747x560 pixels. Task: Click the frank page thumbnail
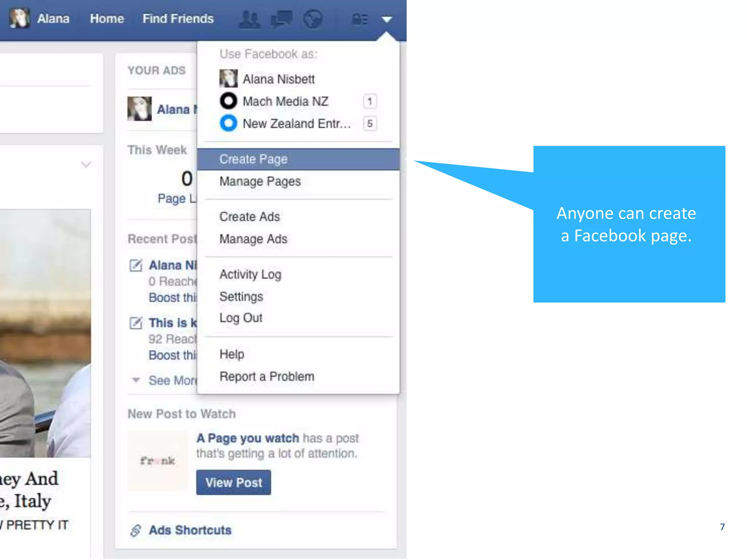(158, 460)
